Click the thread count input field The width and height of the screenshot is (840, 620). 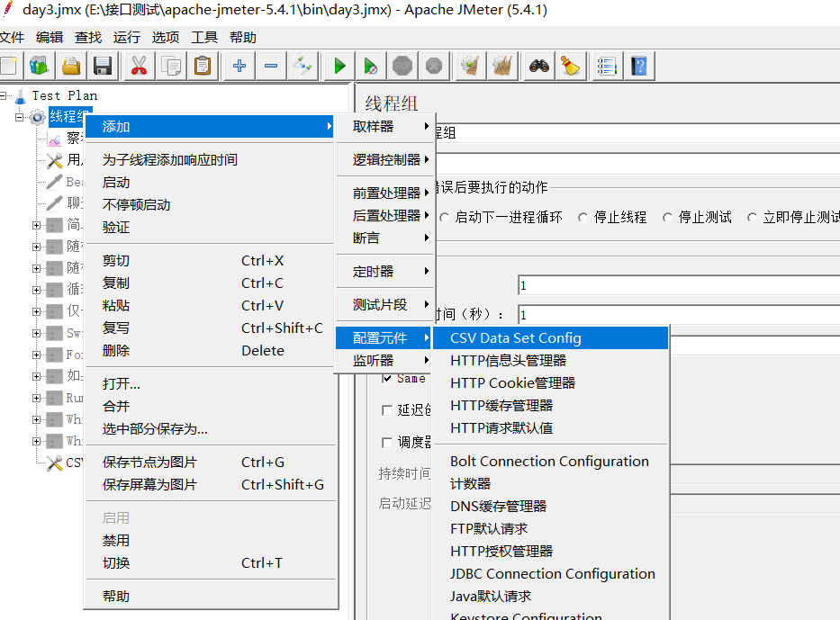point(679,285)
